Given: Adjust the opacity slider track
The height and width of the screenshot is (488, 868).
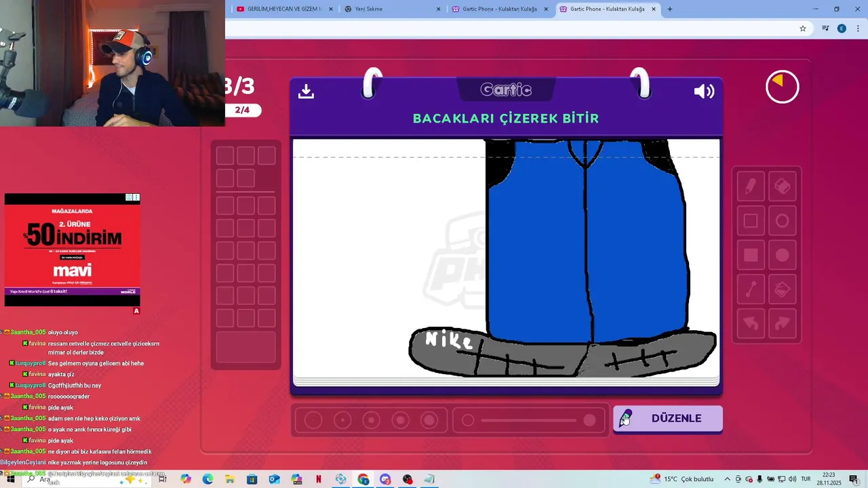Looking at the screenshot, I should coord(529,420).
